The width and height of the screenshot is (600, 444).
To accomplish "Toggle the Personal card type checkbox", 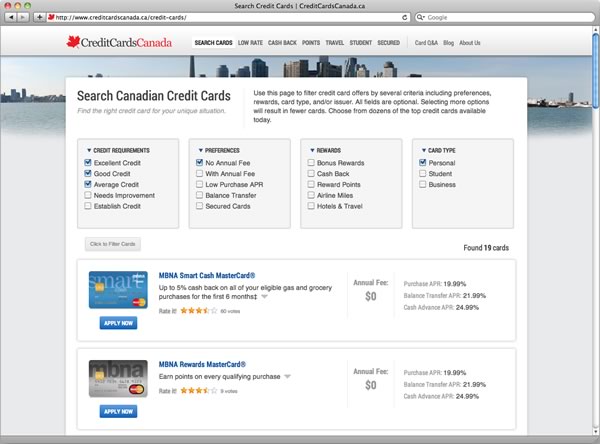I will click(423, 163).
